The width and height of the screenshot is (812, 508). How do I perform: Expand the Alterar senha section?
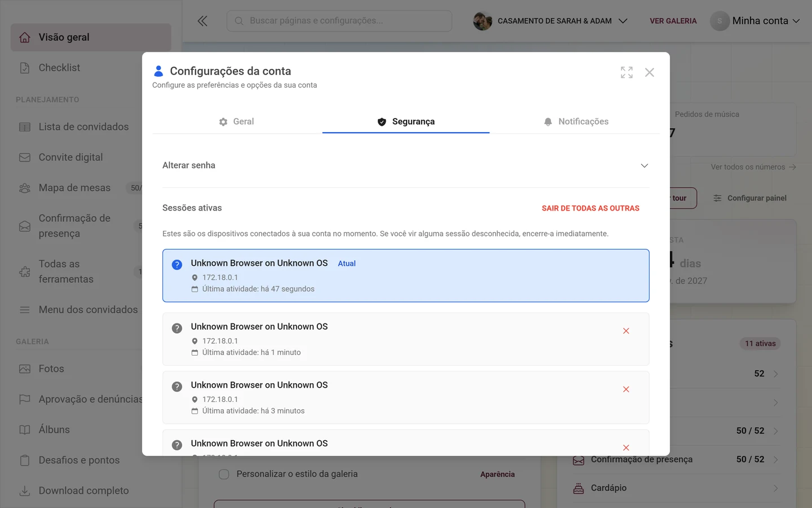coord(406,165)
